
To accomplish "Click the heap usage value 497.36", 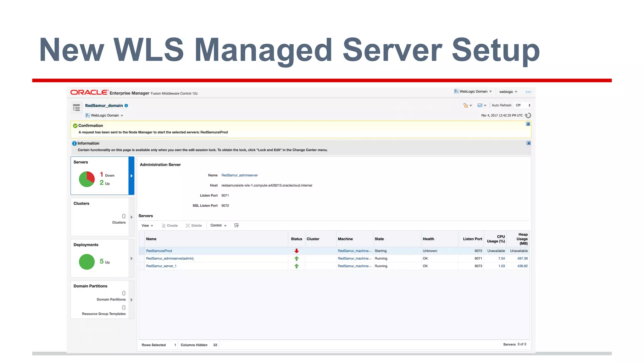I will tap(522, 258).
